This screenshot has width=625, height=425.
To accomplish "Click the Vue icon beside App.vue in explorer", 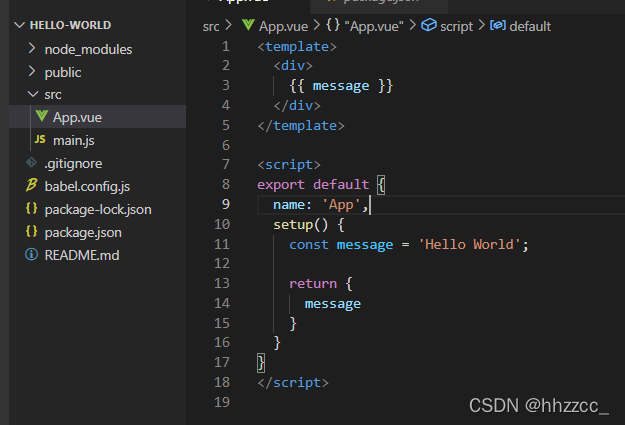I will tap(42, 116).
